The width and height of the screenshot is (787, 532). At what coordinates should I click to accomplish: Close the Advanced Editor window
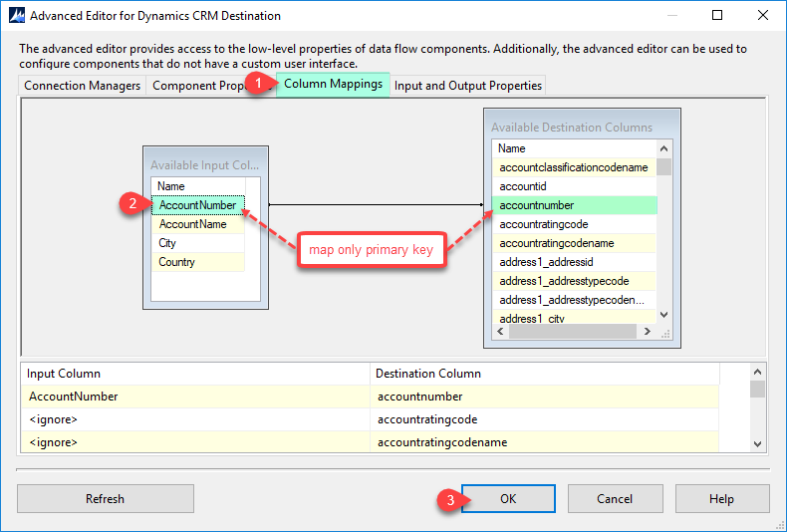click(763, 16)
